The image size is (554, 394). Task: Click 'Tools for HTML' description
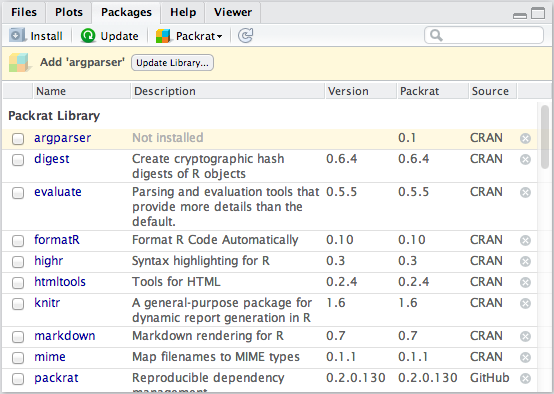[x=176, y=282]
